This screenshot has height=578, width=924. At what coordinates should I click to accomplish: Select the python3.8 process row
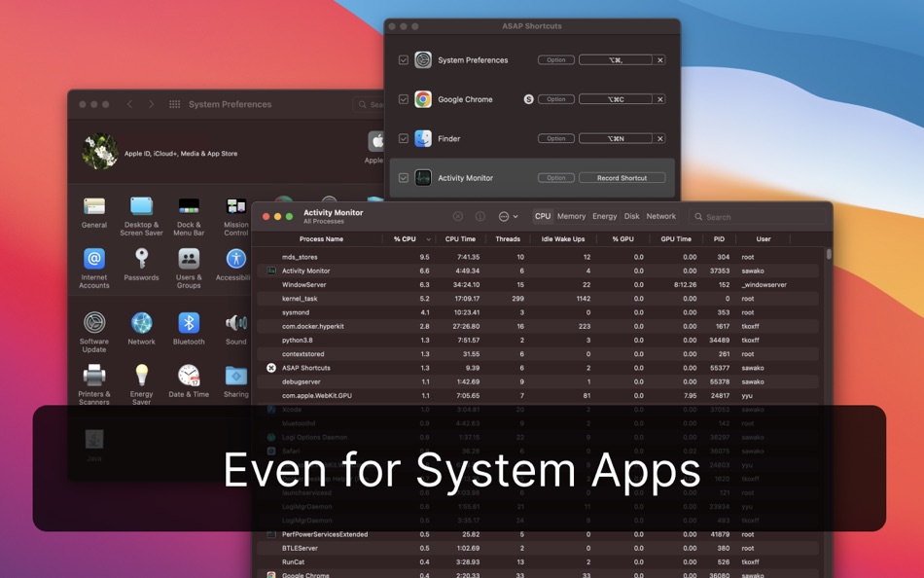click(538, 340)
